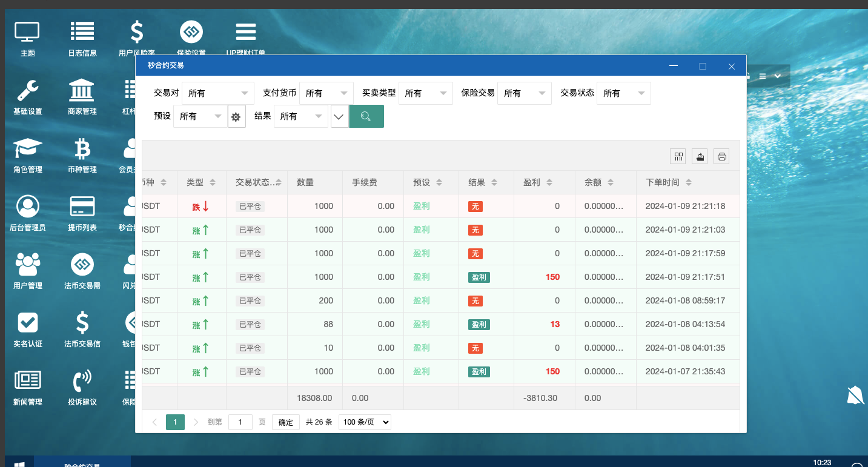Open the 币种管理 bitcoin icon

point(82,151)
